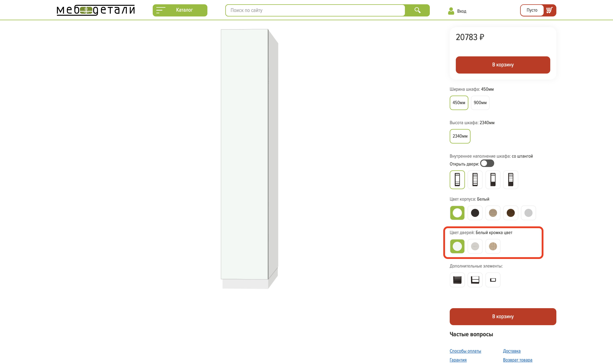Select the all-shelves interior filling icon
Screen dimensions: 613x364
pos(475,180)
